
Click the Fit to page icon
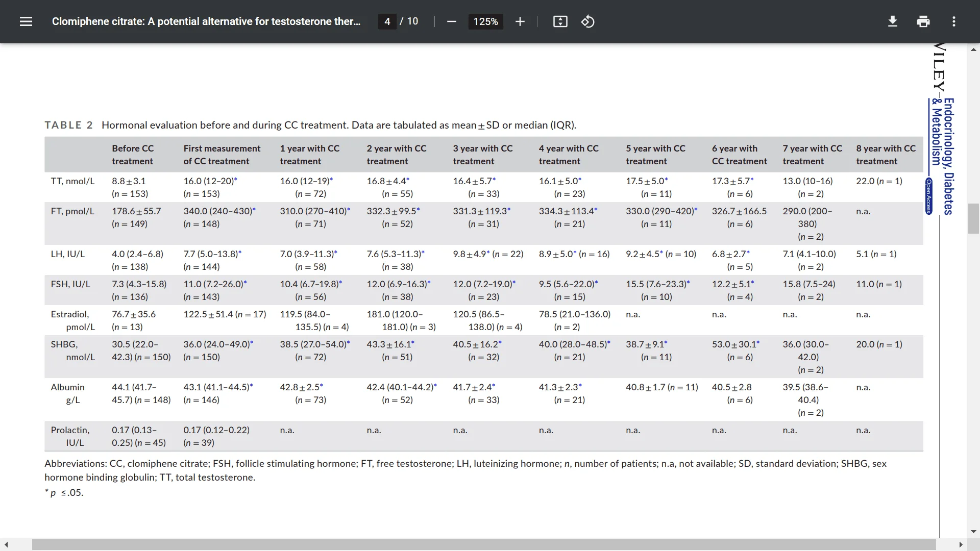560,21
